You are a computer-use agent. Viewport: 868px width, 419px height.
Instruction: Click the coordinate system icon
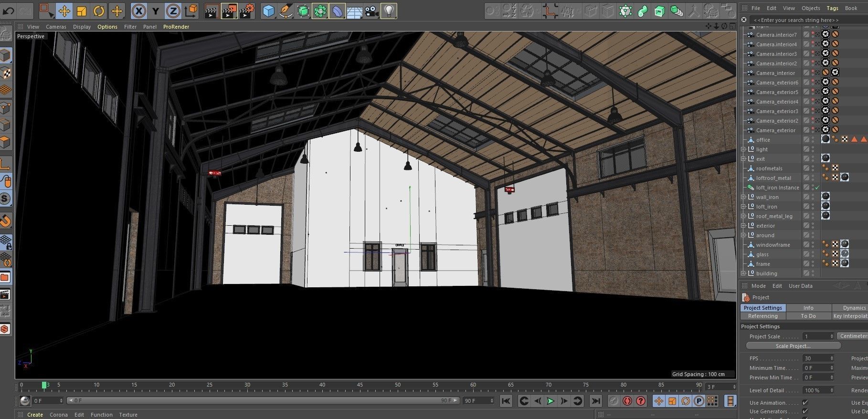tap(191, 10)
